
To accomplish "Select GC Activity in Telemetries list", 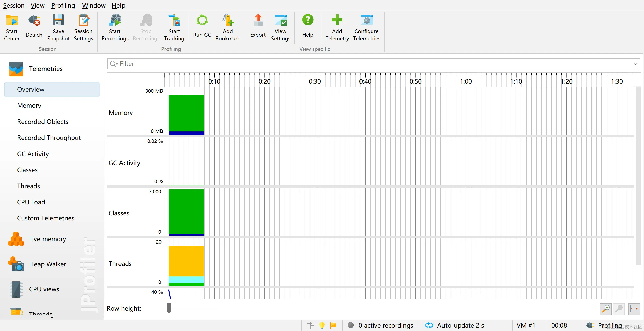I will [33, 154].
